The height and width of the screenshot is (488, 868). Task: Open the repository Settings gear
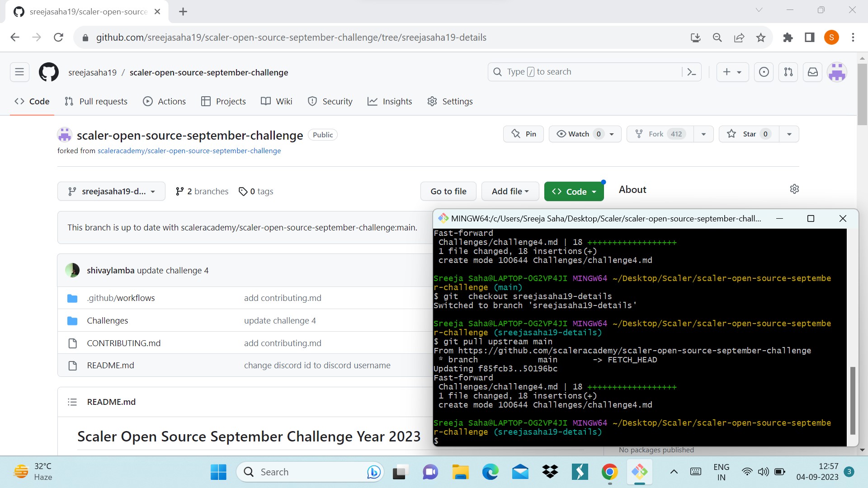pos(432,101)
